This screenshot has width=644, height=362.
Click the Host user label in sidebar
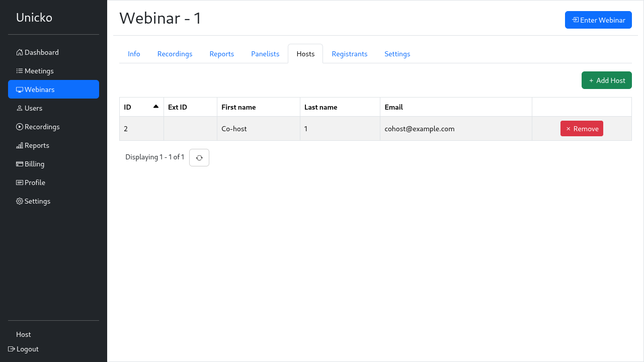coord(24,334)
